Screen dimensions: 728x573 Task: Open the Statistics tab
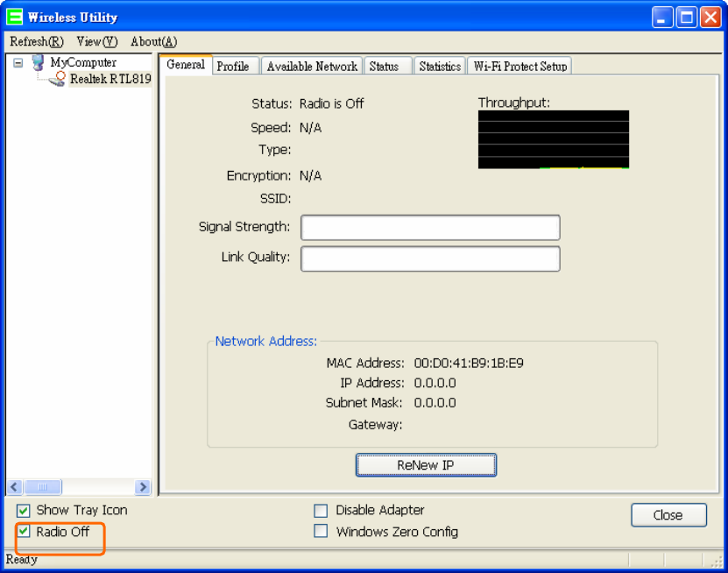(x=440, y=67)
